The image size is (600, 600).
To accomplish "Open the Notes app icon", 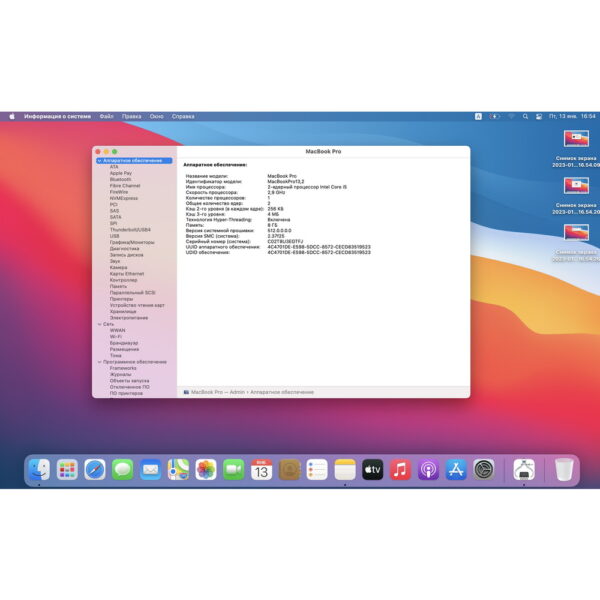I will pyautogui.click(x=345, y=470).
